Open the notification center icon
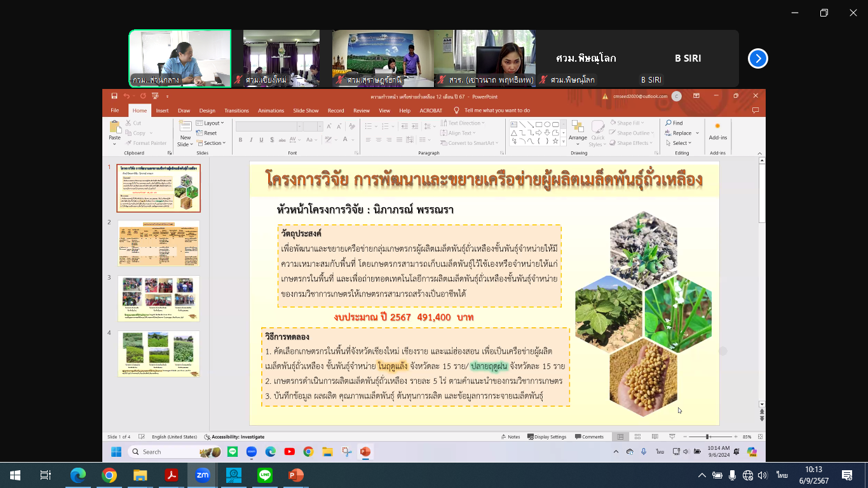This screenshot has height=488, width=868. (846, 475)
